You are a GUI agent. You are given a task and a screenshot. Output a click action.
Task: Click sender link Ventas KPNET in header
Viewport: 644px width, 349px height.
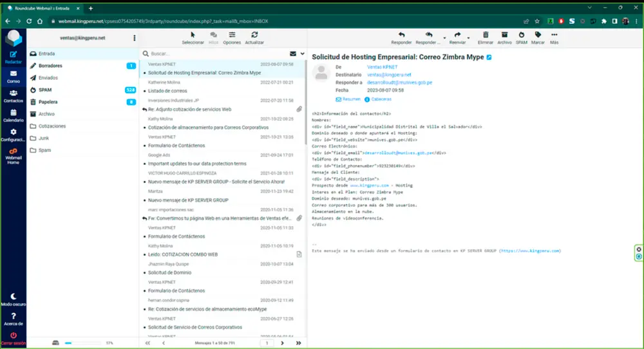click(383, 67)
